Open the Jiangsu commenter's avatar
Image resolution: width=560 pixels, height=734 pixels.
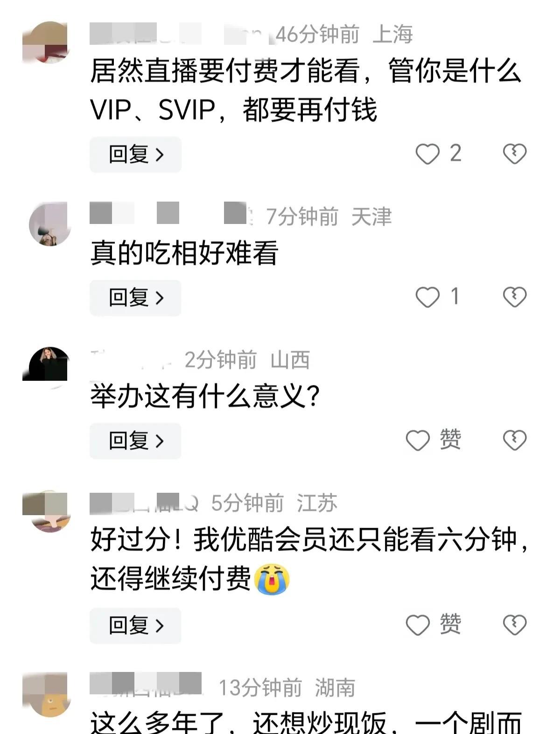click(x=46, y=511)
